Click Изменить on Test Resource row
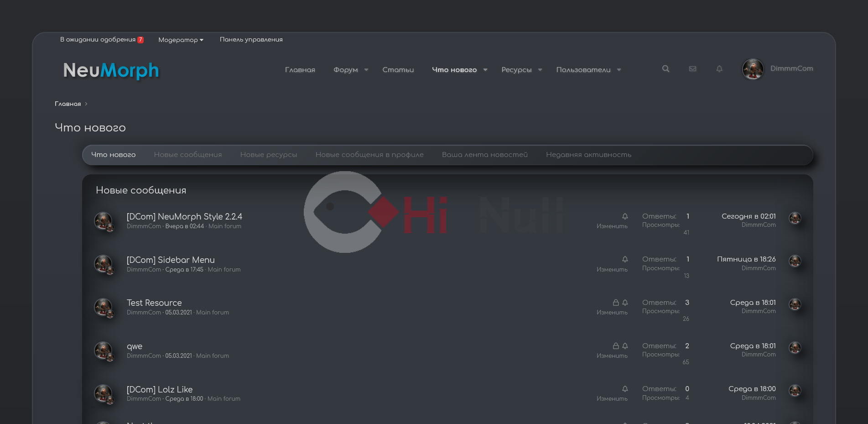 [x=612, y=313]
